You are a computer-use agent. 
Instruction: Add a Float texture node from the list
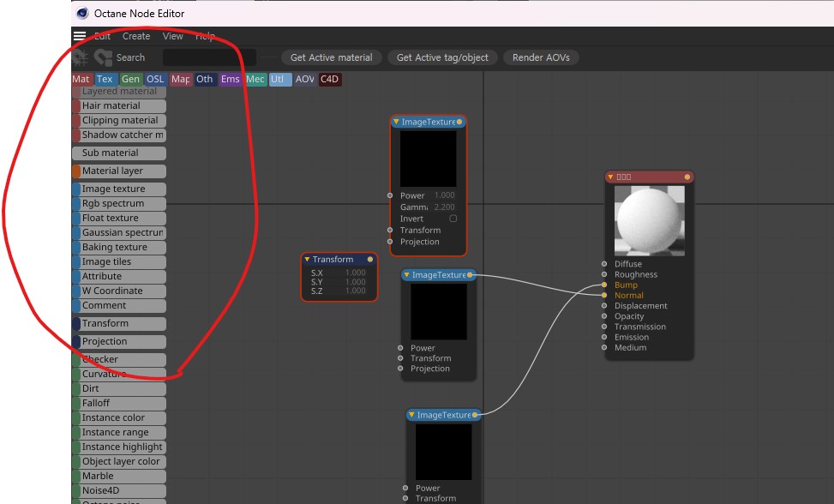119,219
